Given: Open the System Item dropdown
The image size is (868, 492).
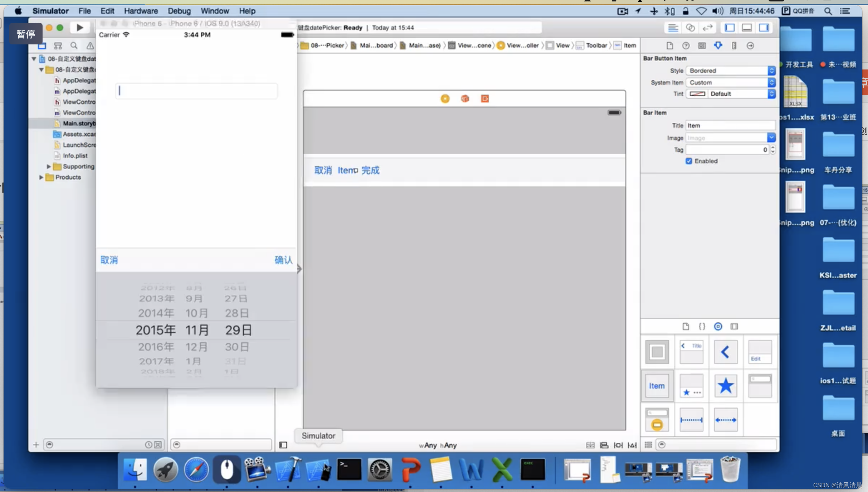Looking at the screenshot, I should (x=731, y=82).
